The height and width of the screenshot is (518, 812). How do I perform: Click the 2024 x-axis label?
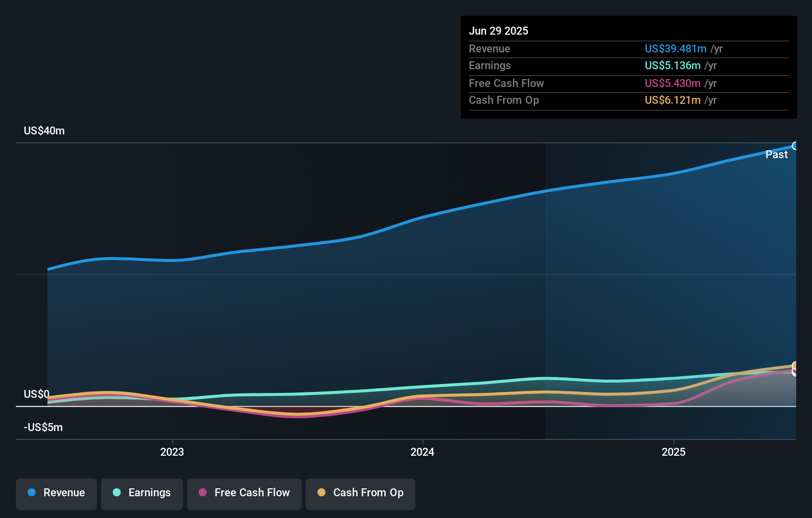click(x=422, y=452)
